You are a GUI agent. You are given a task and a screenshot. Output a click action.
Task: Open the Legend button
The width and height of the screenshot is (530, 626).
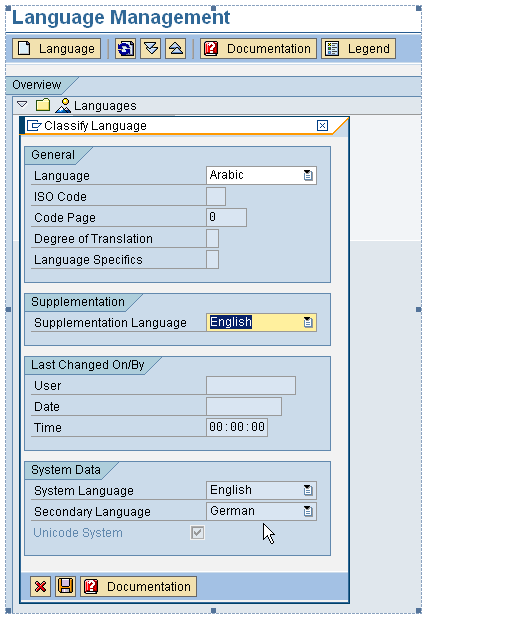[358, 49]
